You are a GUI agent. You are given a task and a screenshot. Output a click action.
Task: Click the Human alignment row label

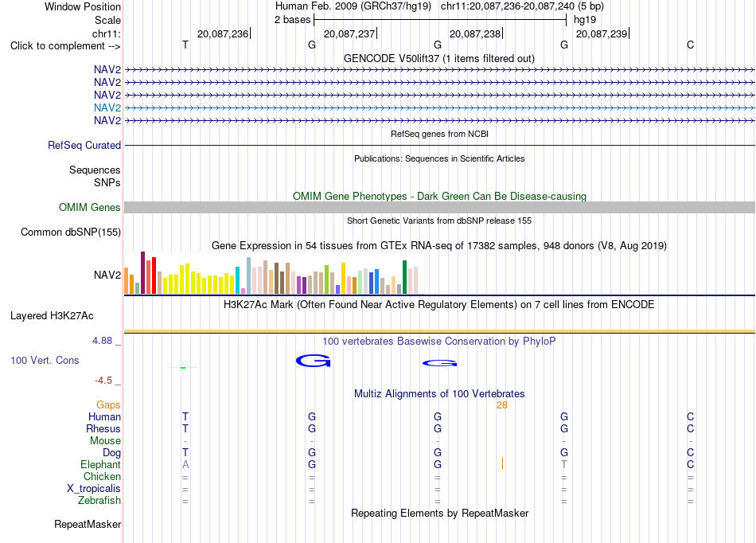104,416
